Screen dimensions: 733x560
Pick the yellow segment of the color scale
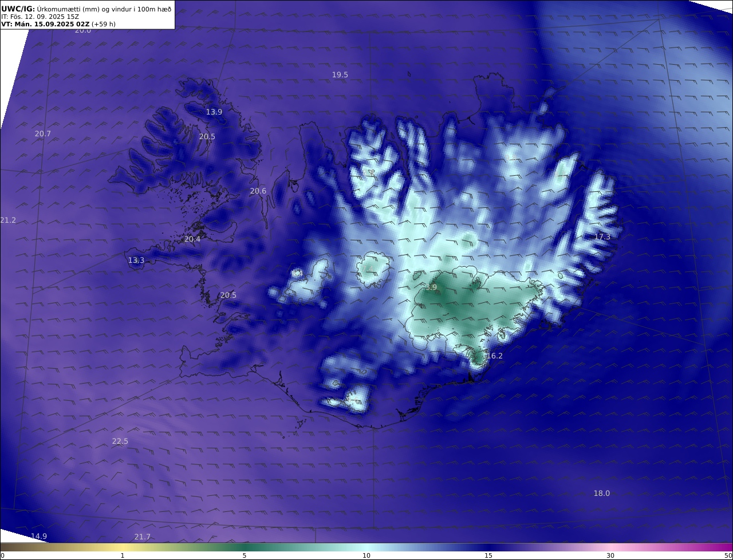[123, 547]
